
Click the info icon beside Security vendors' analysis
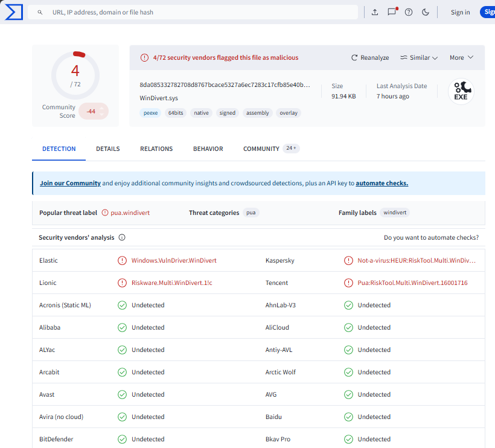pos(122,238)
